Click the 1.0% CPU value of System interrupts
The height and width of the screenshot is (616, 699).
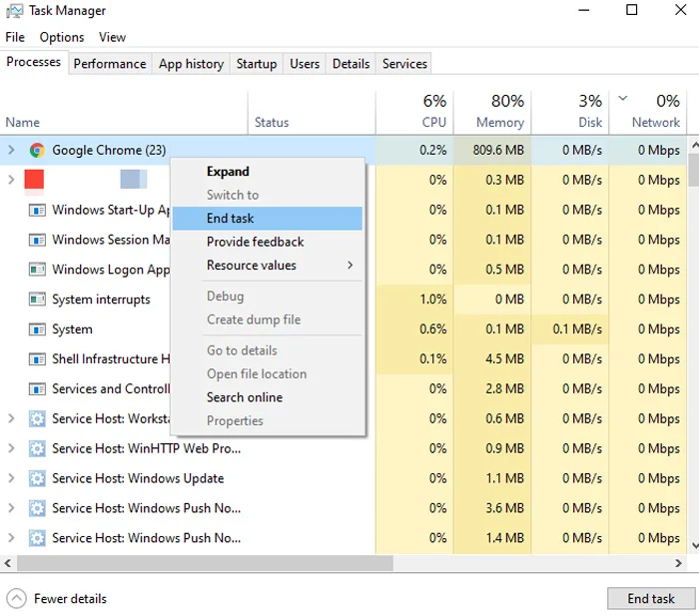432,300
